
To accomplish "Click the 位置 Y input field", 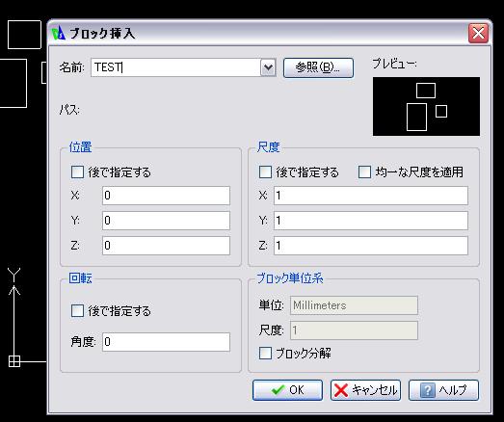I will [x=166, y=221].
